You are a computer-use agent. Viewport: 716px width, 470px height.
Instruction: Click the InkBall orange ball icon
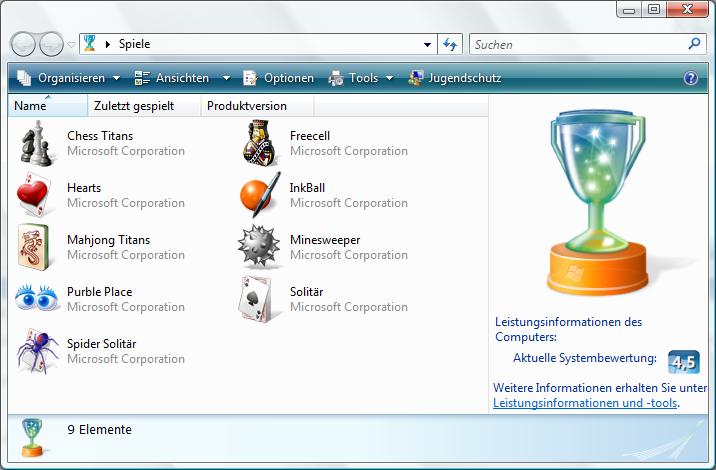[x=260, y=195]
